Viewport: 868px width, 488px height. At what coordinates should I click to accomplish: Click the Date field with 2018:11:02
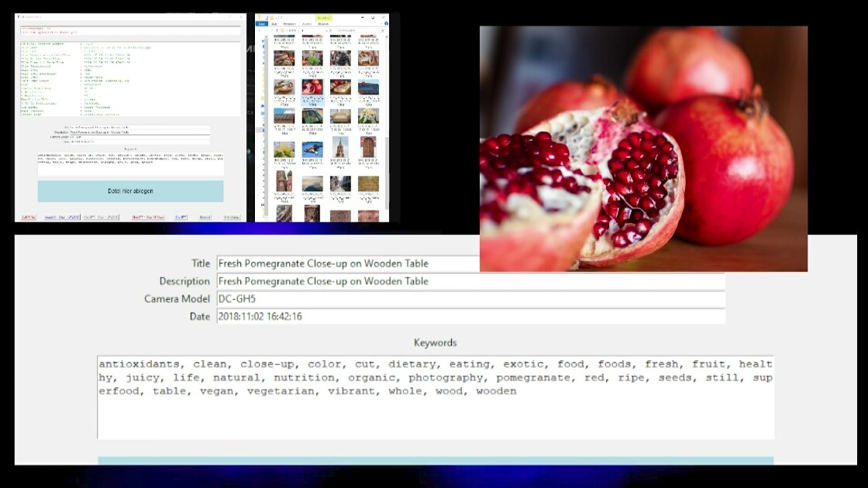coord(470,317)
